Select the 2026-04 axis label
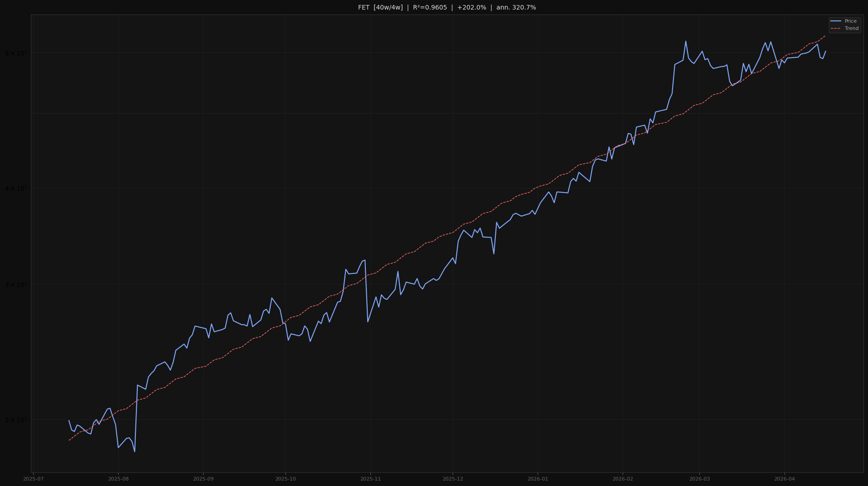 [x=785, y=478]
